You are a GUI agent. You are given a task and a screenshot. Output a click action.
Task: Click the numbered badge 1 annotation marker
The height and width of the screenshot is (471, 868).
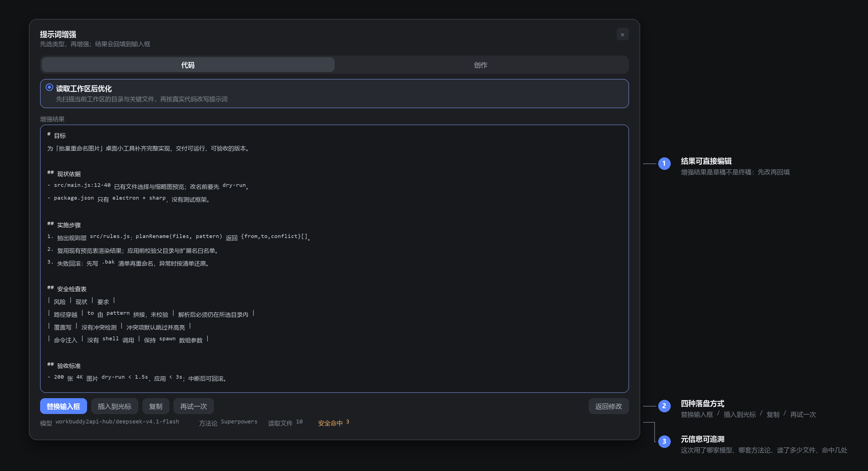(x=664, y=163)
